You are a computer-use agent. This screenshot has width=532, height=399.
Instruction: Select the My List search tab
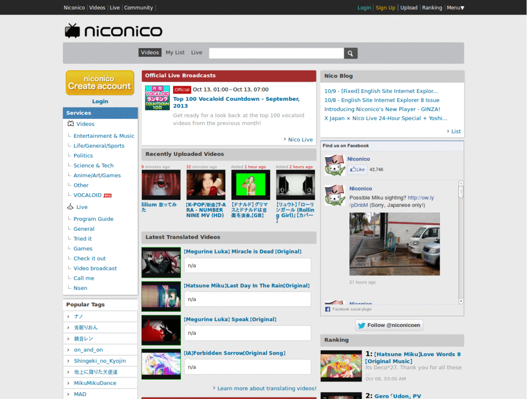(x=175, y=52)
